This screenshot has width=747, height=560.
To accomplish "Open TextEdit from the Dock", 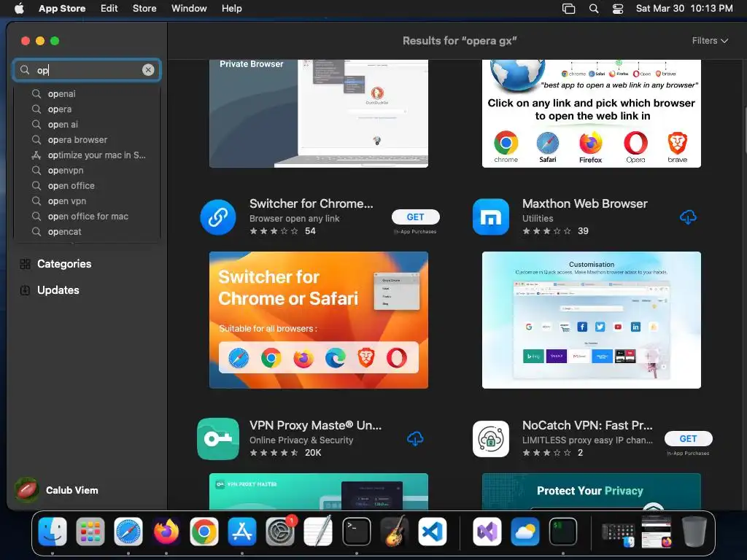I will tap(318, 532).
